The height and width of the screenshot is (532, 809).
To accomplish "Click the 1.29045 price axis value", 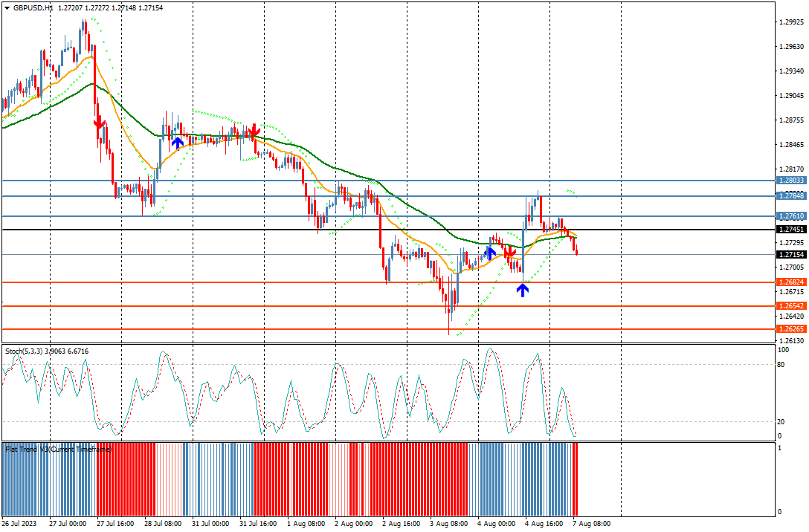I will [791, 96].
